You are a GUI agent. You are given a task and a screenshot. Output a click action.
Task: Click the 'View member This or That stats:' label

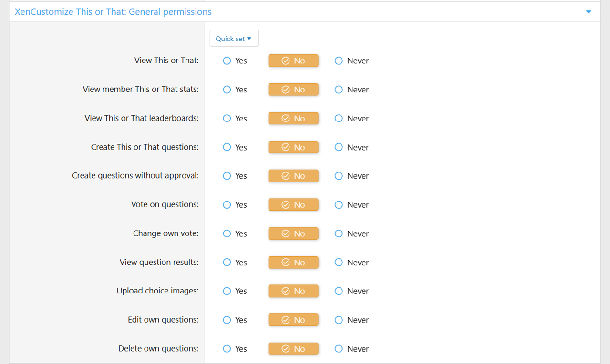[141, 89]
